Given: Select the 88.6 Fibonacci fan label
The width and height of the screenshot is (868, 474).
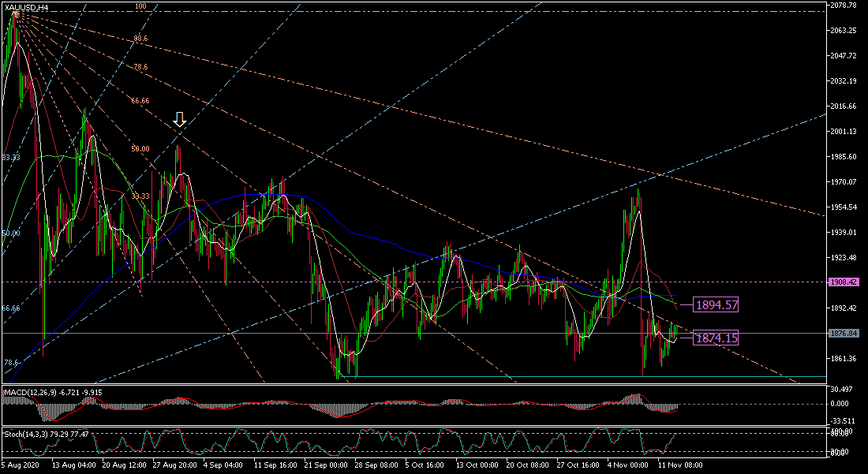Looking at the screenshot, I should coord(140,39).
